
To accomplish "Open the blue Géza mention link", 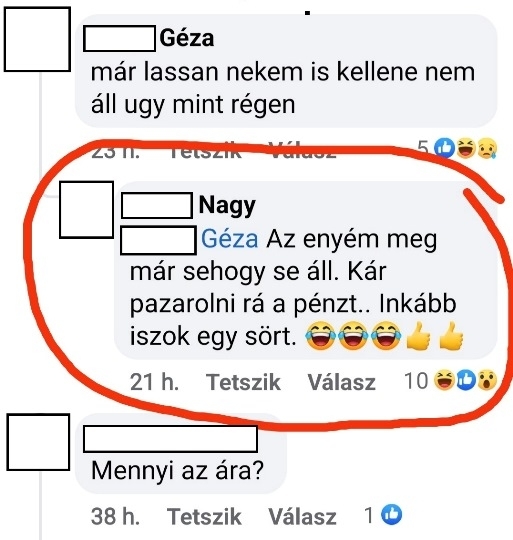I will coord(229,239).
